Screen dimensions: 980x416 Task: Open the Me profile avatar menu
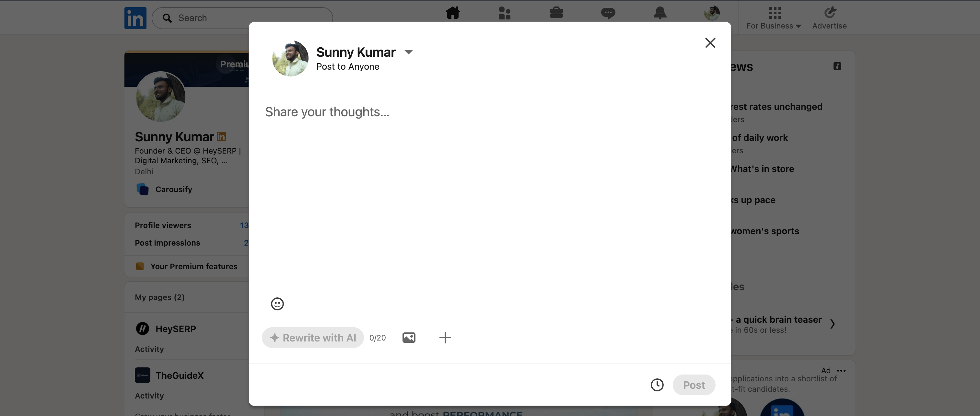click(x=711, y=13)
